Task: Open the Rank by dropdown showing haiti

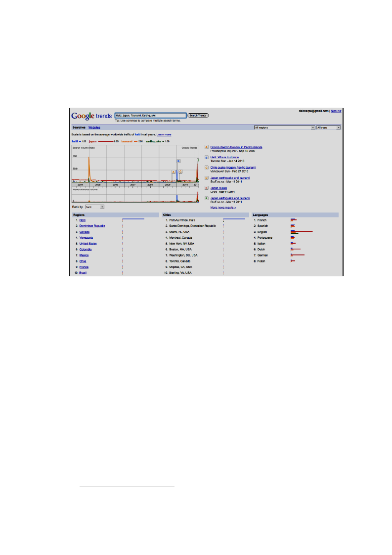Action: 94,207
